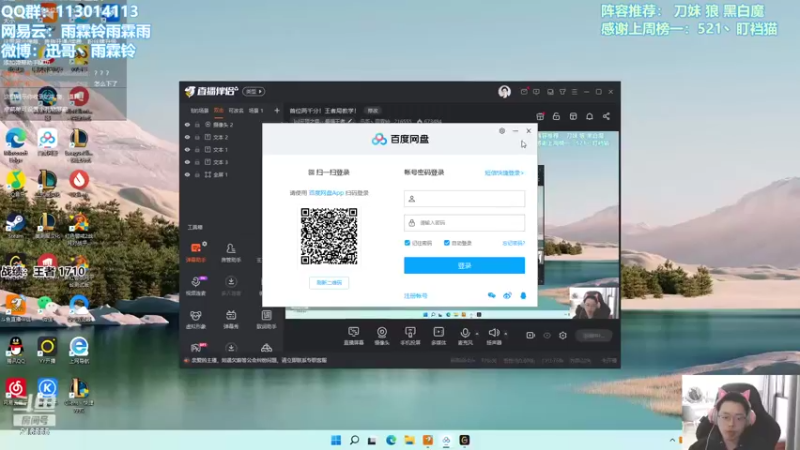Viewport: 800px width, 450px height.
Task: Add 多媒体 media source
Action: coord(438,336)
